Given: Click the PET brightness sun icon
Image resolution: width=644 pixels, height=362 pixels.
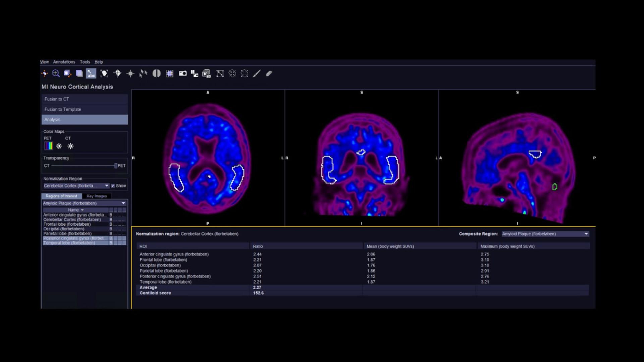Looking at the screenshot, I should point(59,146).
